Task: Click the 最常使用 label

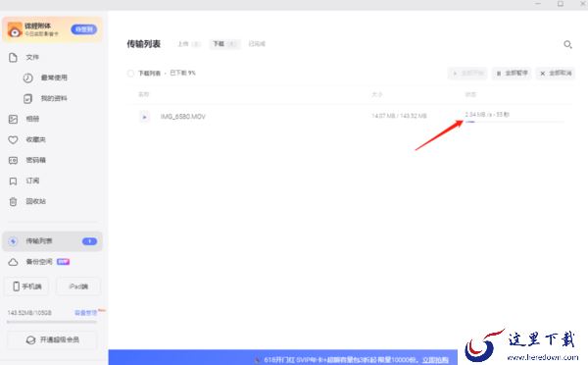Action: (x=54, y=78)
